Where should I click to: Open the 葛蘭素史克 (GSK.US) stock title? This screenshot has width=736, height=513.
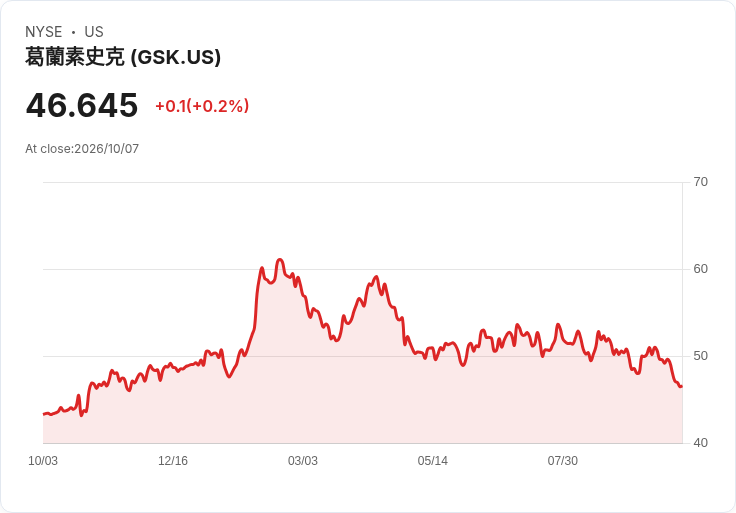pos(123,57)
